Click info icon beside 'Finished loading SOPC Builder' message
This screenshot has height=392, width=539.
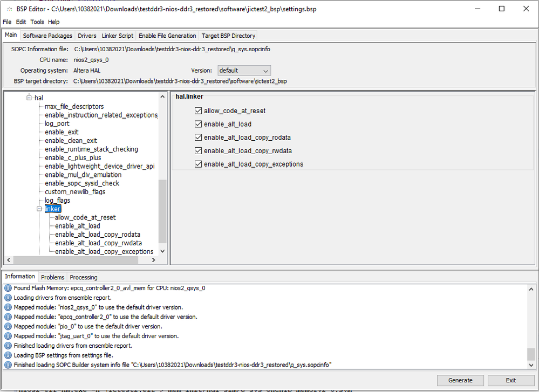point(8,365)
